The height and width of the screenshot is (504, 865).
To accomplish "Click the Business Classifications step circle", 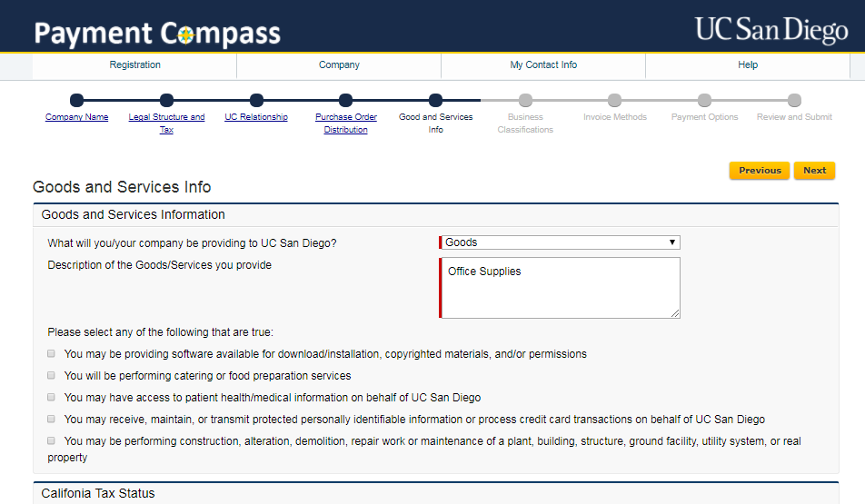I will click(x=526, y=101).
